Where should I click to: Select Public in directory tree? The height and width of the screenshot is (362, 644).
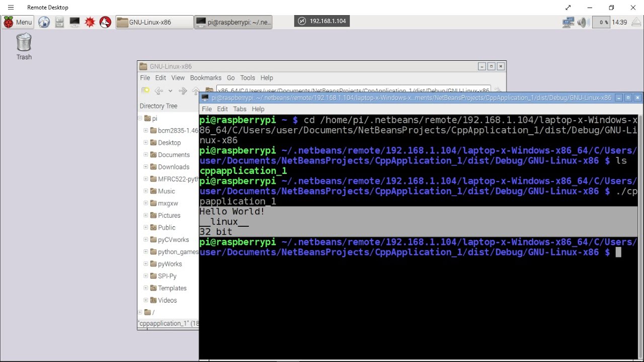pos(167,227)
